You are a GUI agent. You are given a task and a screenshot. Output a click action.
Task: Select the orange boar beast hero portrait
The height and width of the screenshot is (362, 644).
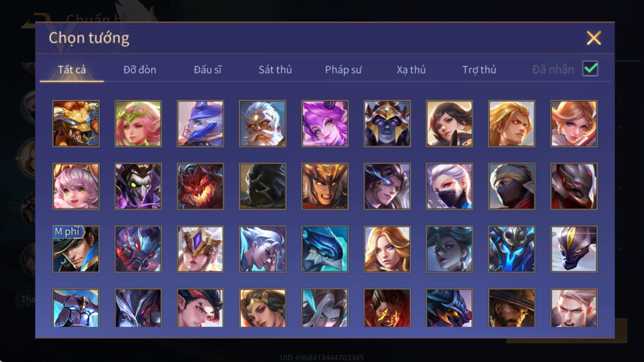pos(76,124)
